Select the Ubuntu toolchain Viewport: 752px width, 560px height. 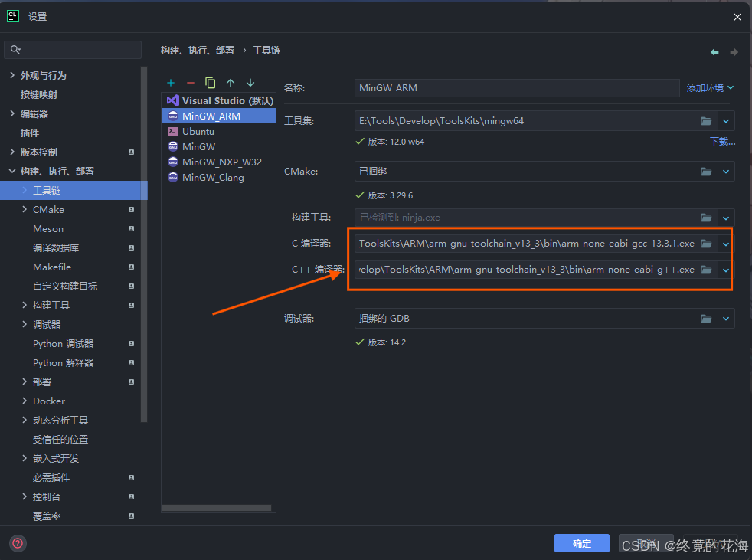tap(219, 132)
